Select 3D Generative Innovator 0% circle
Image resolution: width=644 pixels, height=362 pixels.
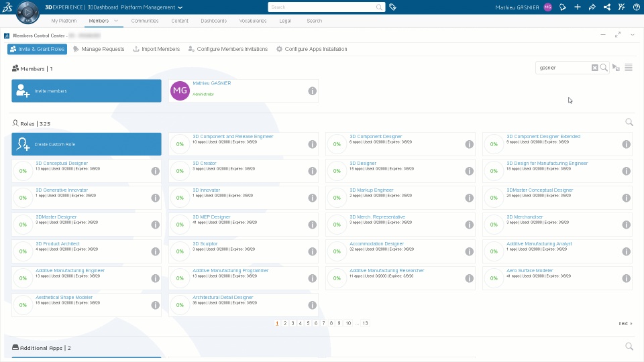(x=23, y=198)
